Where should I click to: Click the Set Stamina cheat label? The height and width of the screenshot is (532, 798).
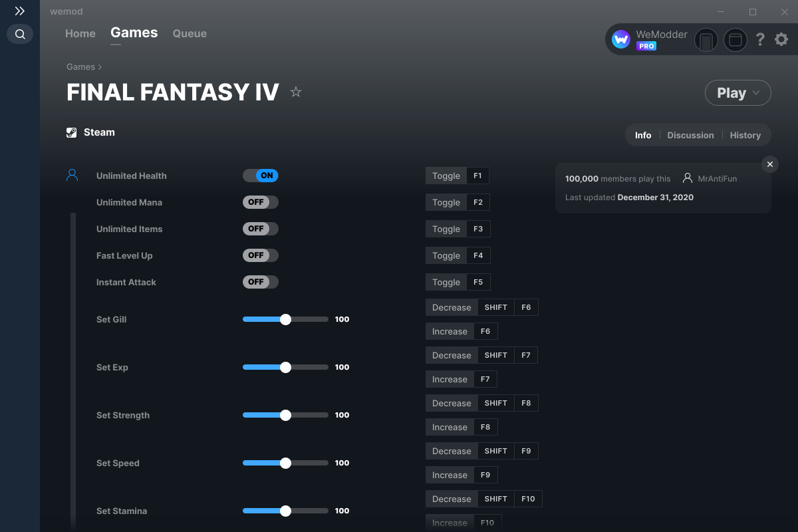(x=122, y=511)
